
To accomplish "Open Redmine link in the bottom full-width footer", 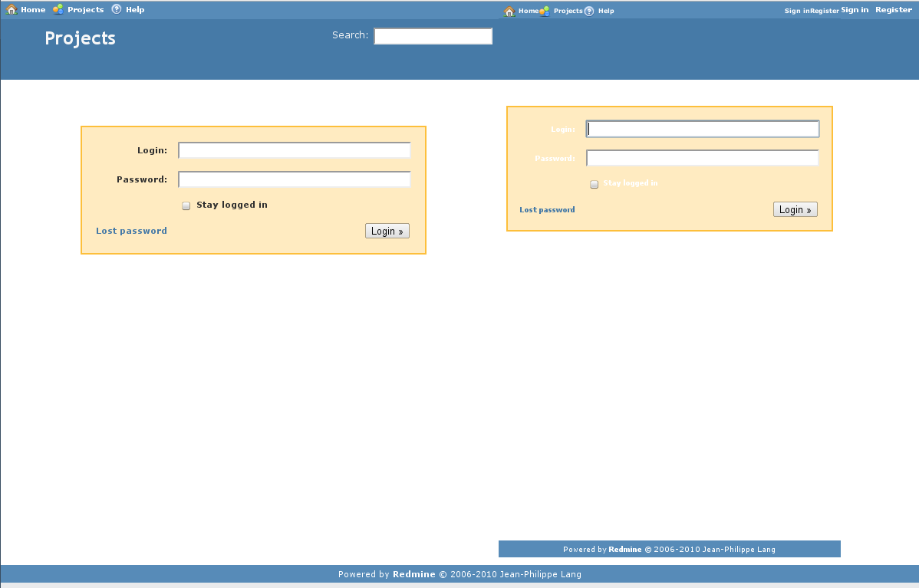I will (413, 574).
